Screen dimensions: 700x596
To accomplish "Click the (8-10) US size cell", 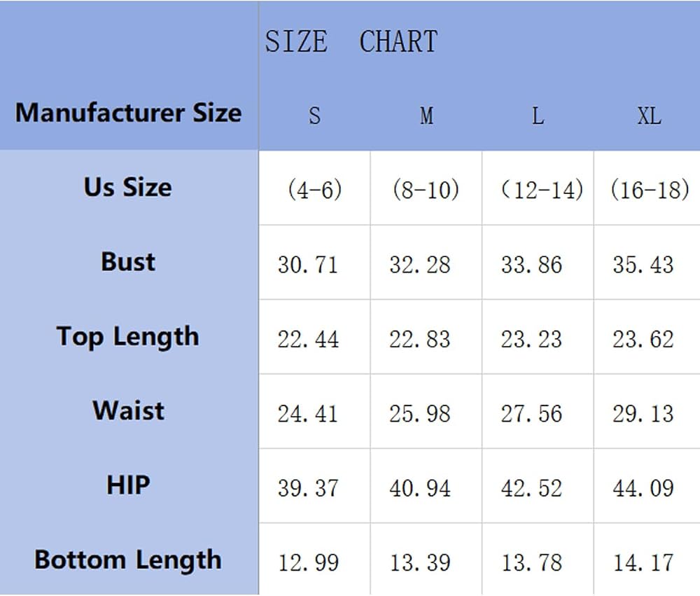I will [x=426, y=189].
